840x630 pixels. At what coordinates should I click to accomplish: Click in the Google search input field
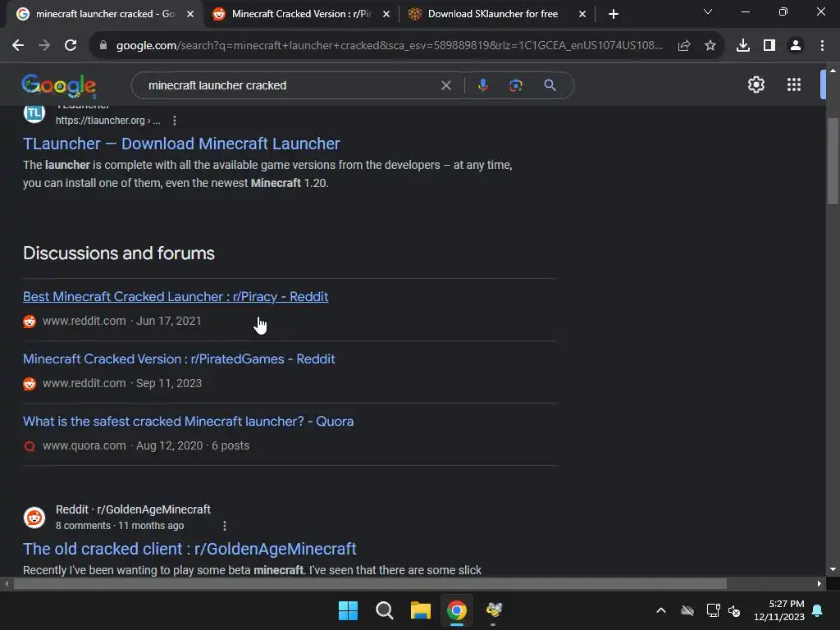[290, 85]
